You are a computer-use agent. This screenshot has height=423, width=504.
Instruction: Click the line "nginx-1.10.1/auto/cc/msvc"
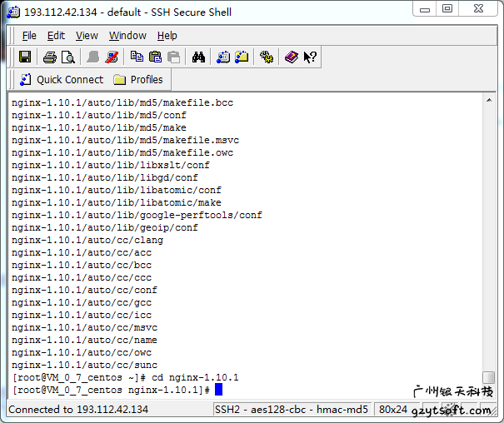[84, 327]
